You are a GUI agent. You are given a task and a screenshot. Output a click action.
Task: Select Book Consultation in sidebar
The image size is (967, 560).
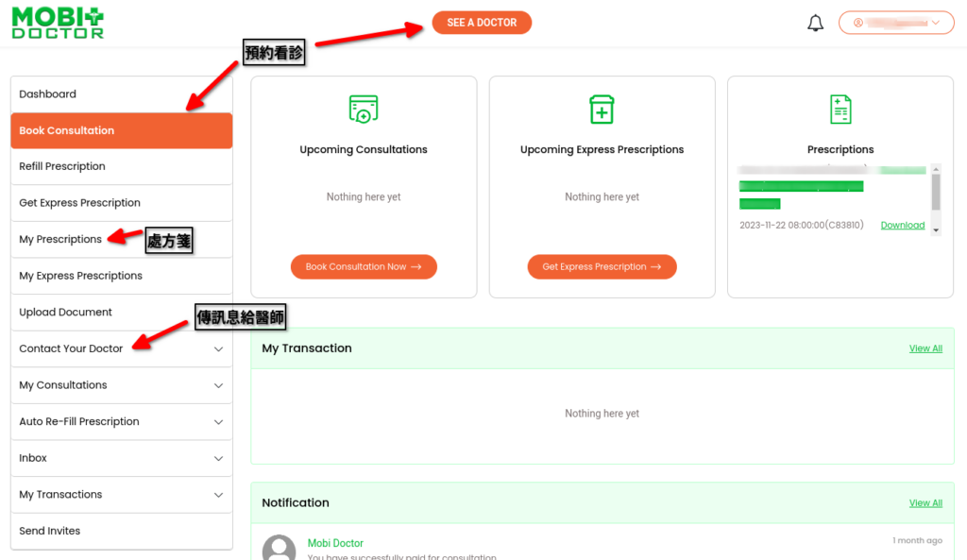[x=67, y=130]
